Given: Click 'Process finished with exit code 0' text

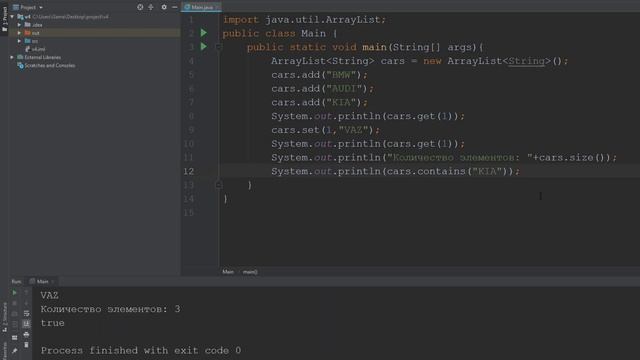Looking at the screenshot, I should (x=141, y=350).
